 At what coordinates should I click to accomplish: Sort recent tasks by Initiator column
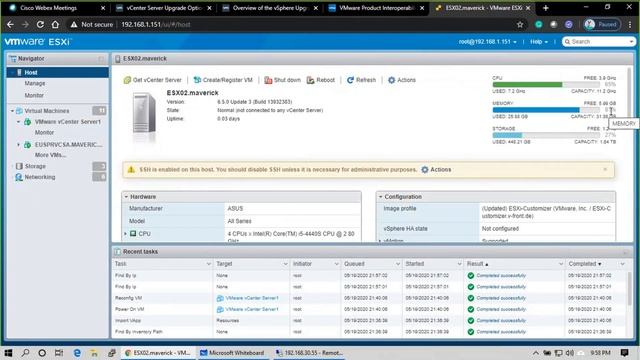pos(302,264)
